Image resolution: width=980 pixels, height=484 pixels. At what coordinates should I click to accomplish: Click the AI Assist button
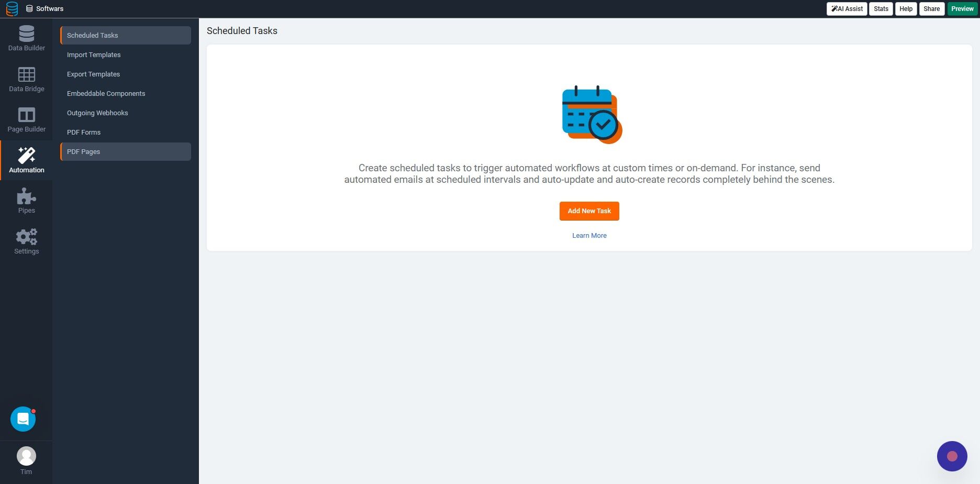coord(846,8)
